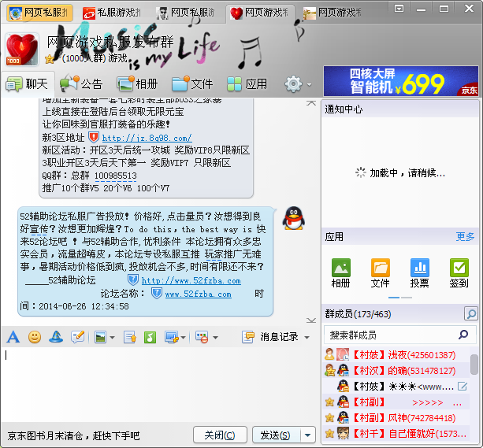Open the 消息记录 message history dropdown
Screen dimensions: 483x448
(x=277, y=337)
